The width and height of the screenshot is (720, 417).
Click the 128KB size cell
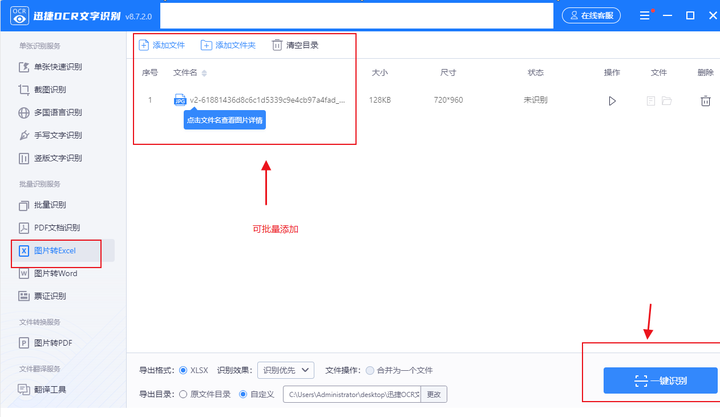pos(380,100)
